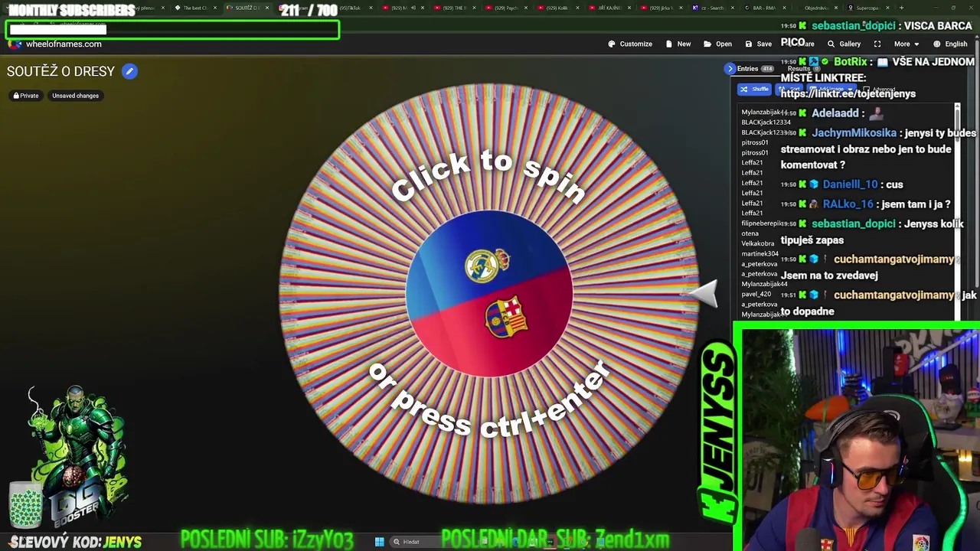Toggle fullscreen mode icon
Image resolution: width=980 pixels, height=551 pixels.
877,44
